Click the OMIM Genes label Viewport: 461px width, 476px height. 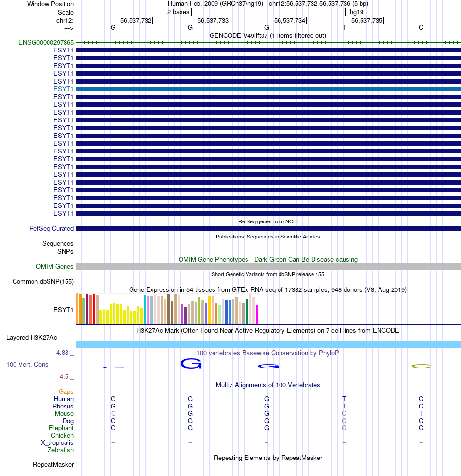[x=54, y=267]
